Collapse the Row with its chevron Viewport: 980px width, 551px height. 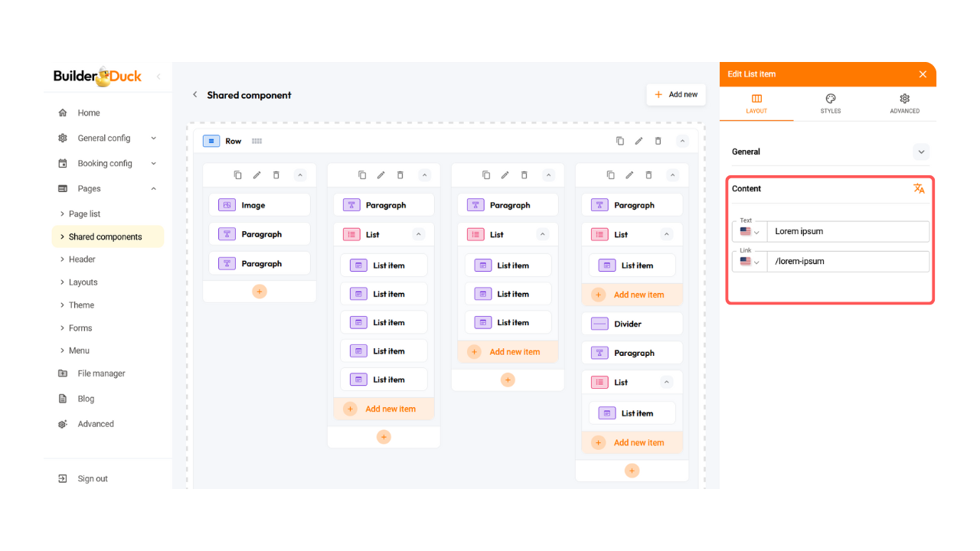click(682, 141)
